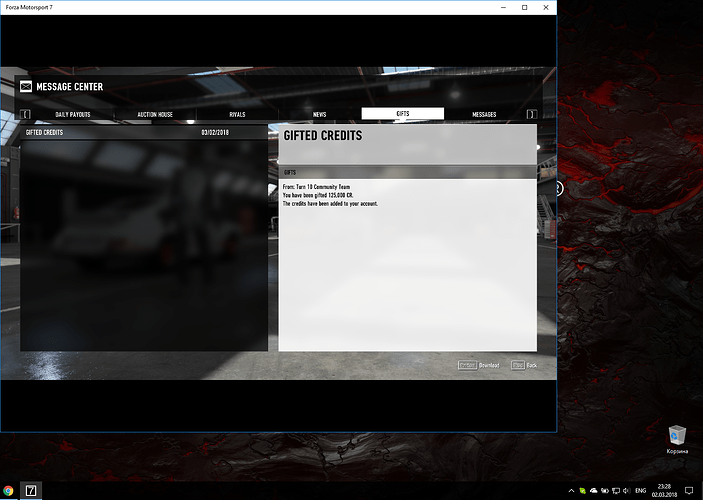Click the Gifted Credits heading in details

coord(323,135)
